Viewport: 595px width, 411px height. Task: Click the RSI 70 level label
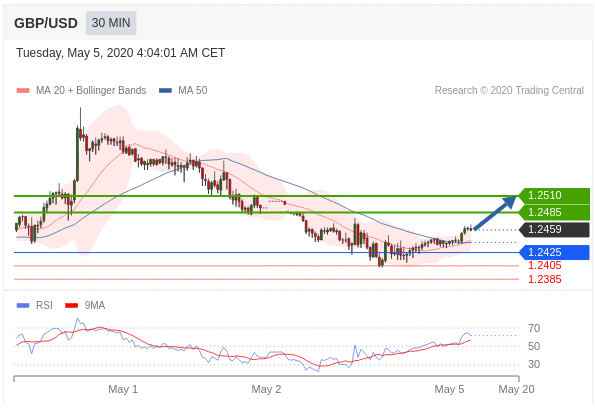[x=534, y=328]
